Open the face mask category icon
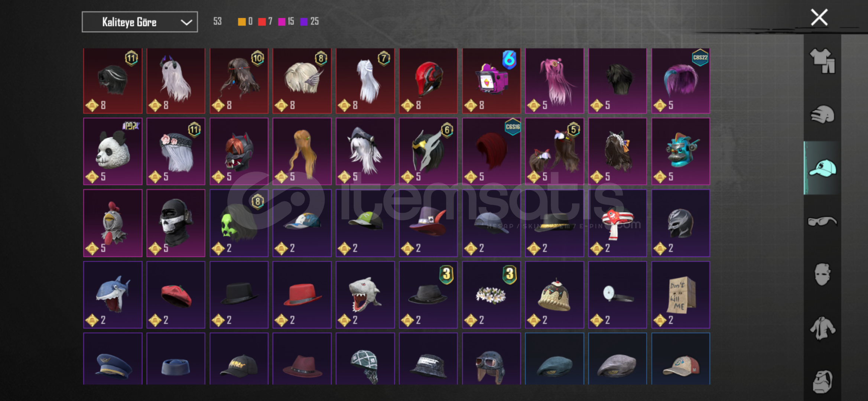 [x=822, y=274]
